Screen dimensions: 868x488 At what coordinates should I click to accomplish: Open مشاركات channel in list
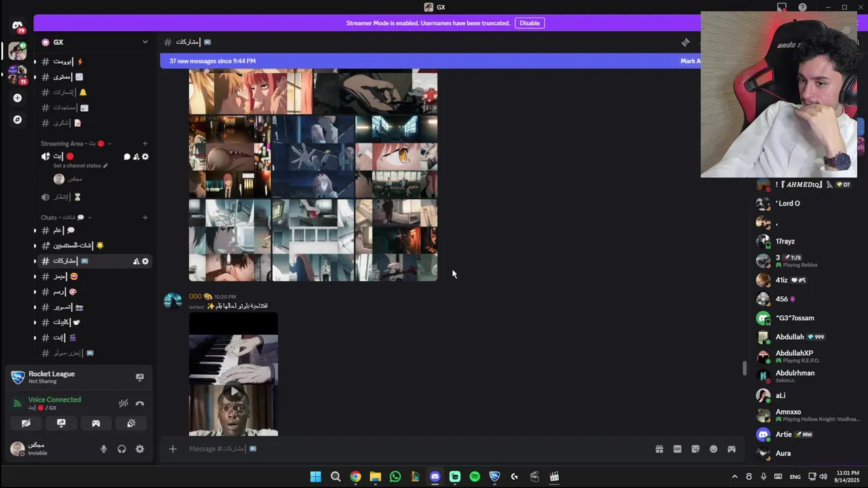pos(94,261)
